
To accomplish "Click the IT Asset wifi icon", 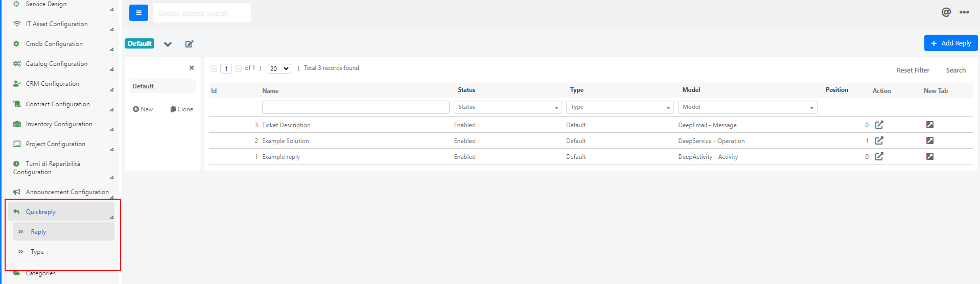I will pos(17,24).
